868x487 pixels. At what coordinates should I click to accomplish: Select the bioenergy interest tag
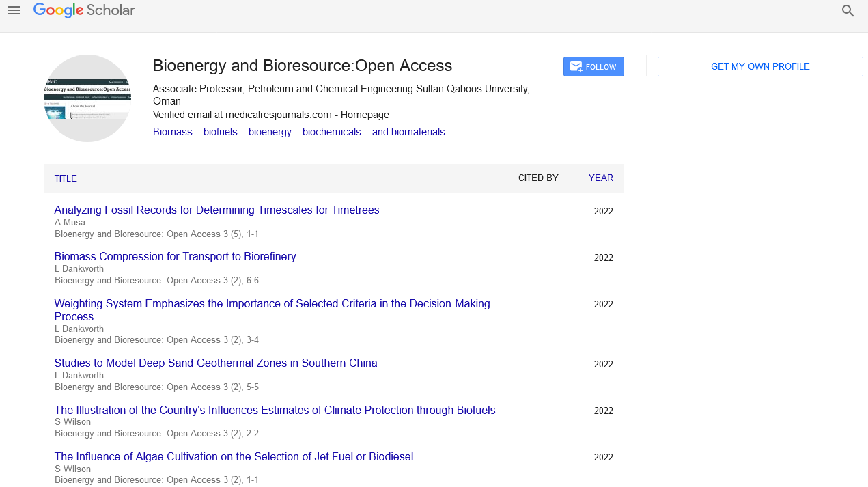[x=270, y=132]
